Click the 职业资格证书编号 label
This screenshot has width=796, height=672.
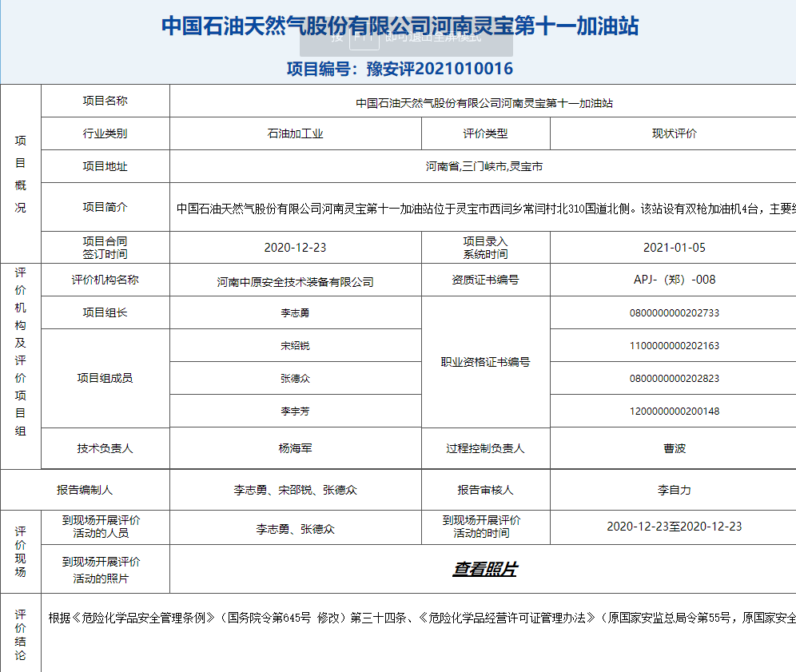pos(485,362)
